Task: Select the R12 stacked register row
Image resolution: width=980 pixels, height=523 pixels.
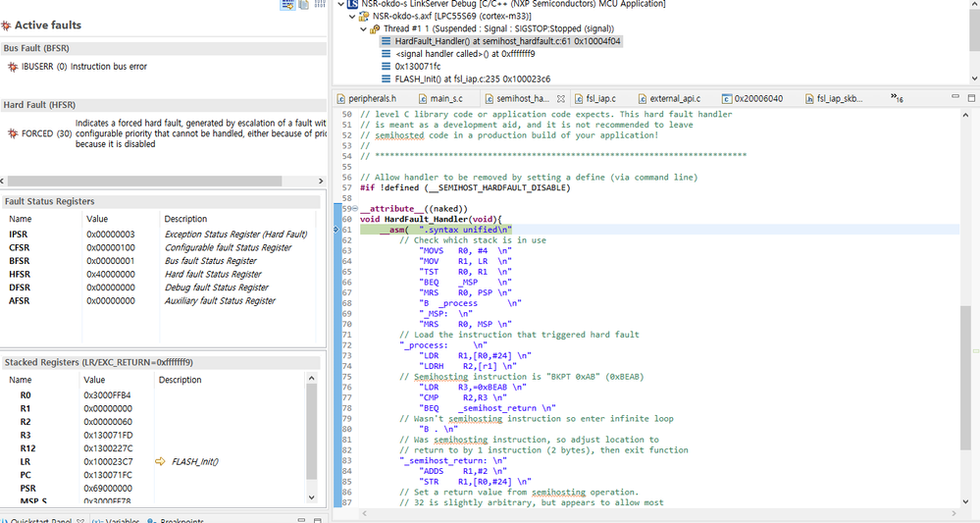Action: pos(155,448)
